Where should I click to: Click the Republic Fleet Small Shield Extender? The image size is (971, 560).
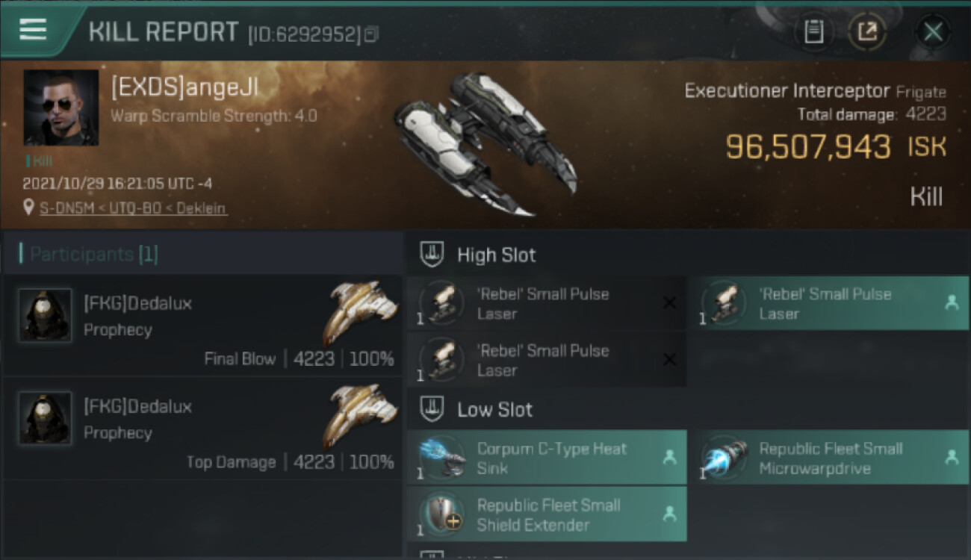pyautogui.click(x=547, y=514)
